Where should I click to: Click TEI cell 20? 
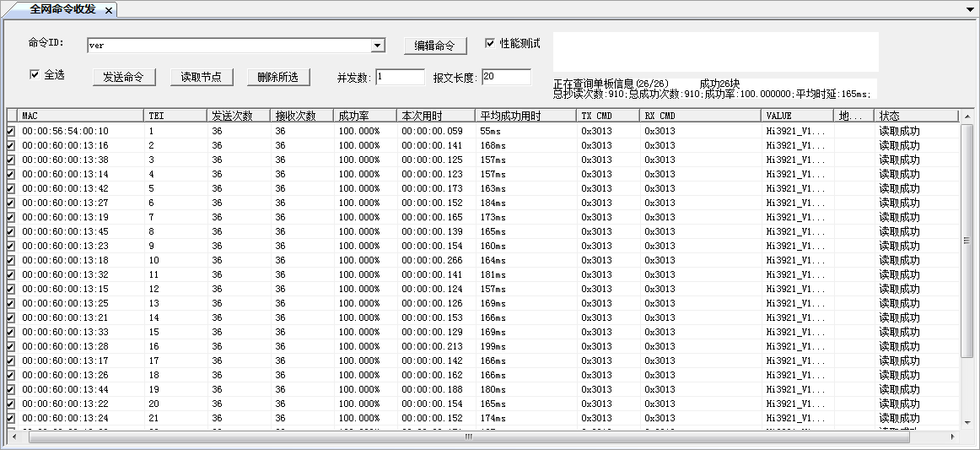pos(153,404)
